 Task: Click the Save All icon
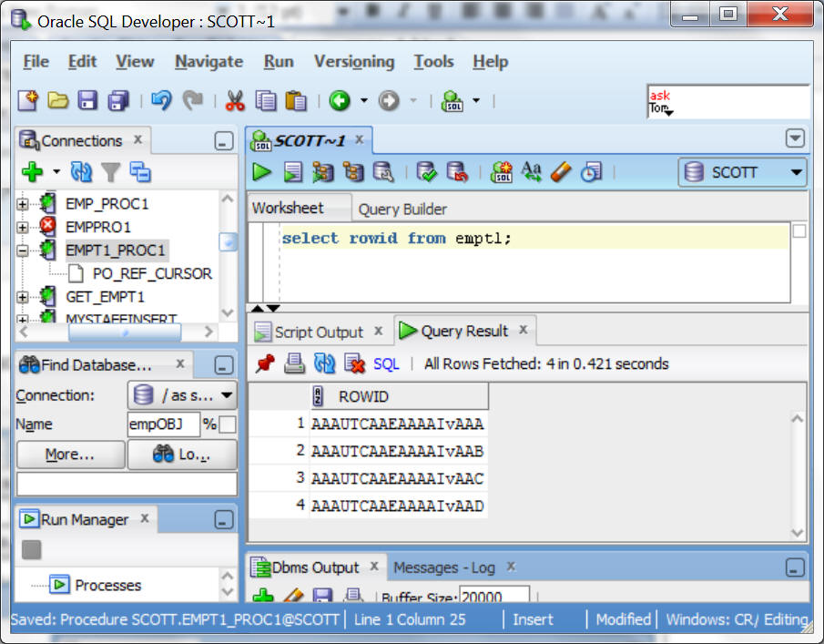tap(118, 100)
